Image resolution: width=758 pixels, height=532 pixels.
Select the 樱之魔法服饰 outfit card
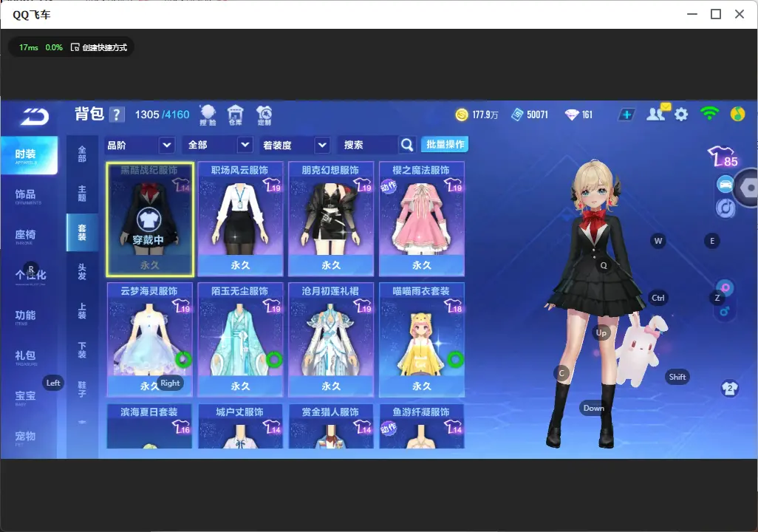point(422,219)
